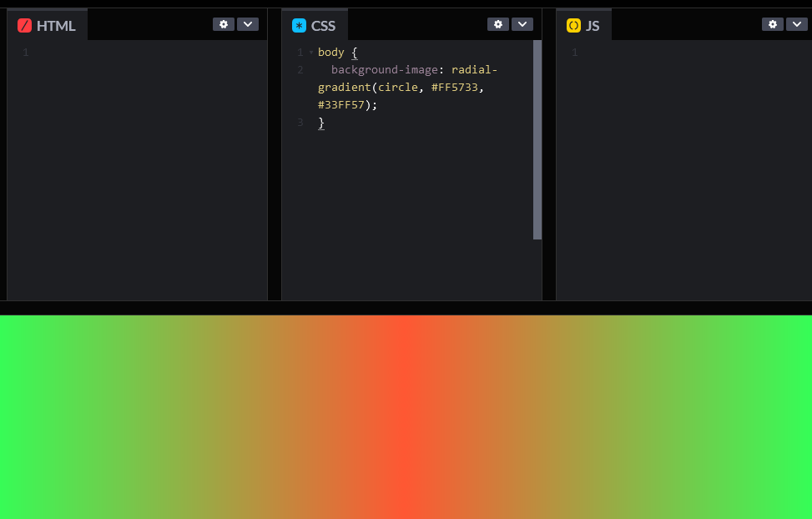The image size is (812, 519).
Task: Click the yellow JS parentheses icon
Action: (x=573, y=25)
